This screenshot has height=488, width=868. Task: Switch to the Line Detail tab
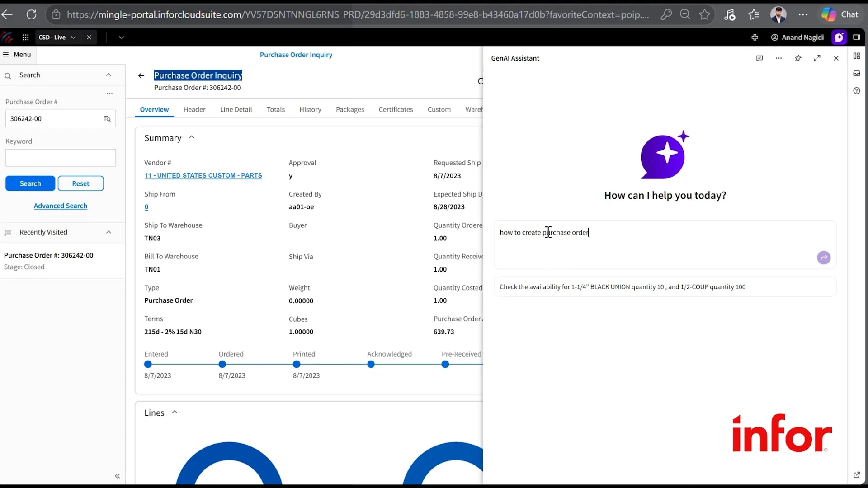click(236, 109)
